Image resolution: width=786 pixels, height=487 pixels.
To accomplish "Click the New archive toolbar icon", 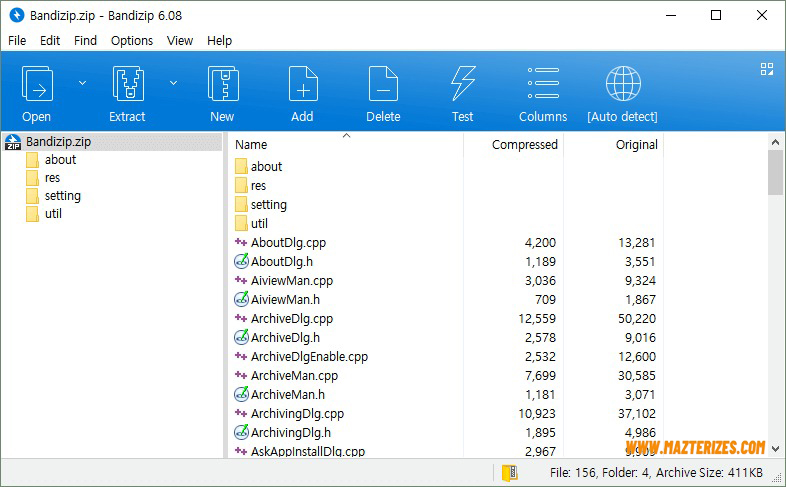I will pos(223,84).
